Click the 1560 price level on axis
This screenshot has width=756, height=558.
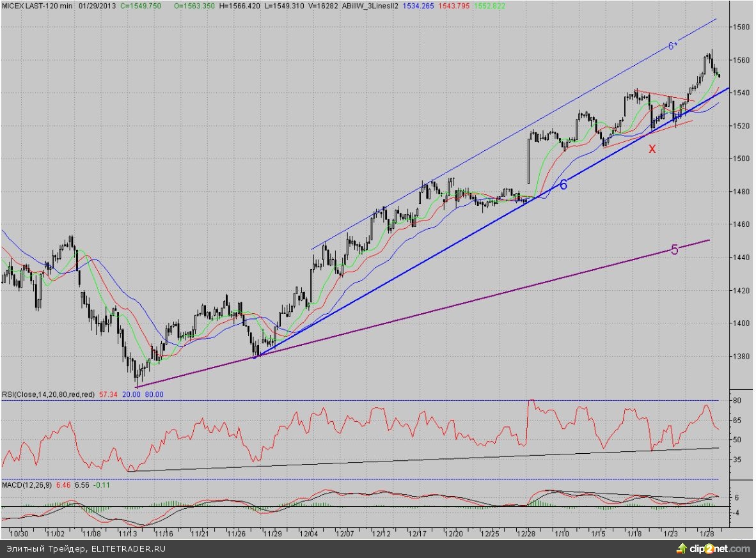(741, 60)
